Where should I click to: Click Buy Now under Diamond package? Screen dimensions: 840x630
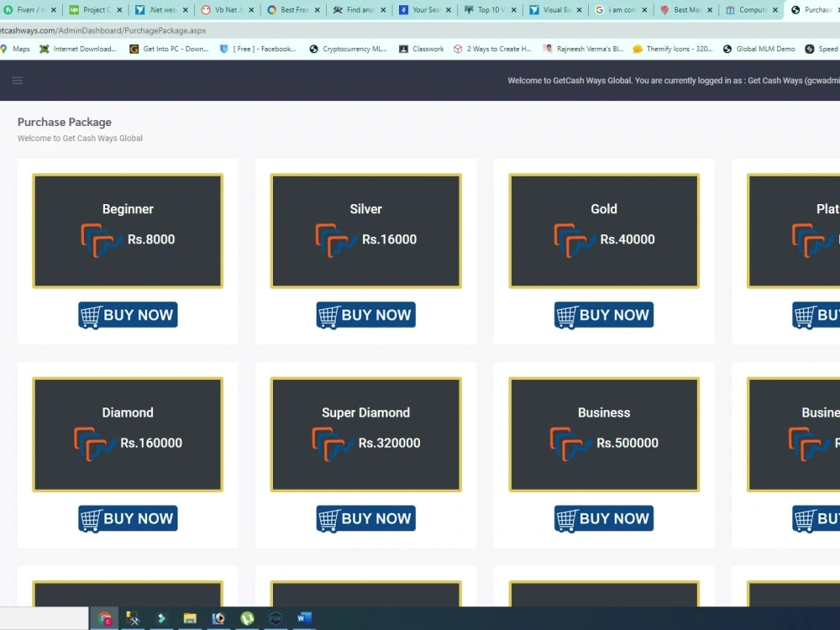point(128,518)
